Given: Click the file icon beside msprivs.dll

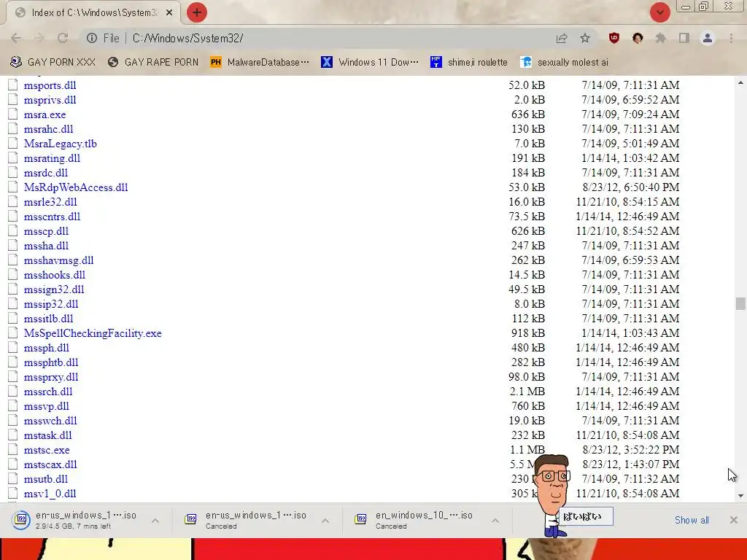Looking at the screenshot, I should [x=13, y=99].
